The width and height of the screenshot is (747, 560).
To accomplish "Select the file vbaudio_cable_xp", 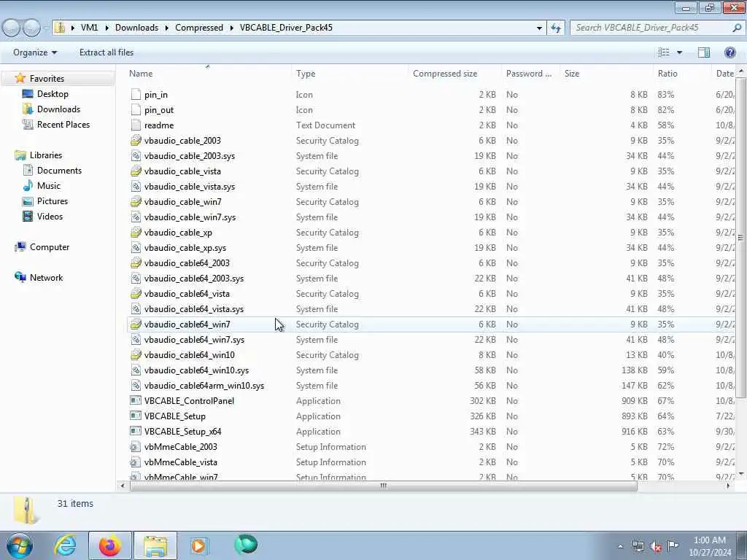I will coord(178,233).
